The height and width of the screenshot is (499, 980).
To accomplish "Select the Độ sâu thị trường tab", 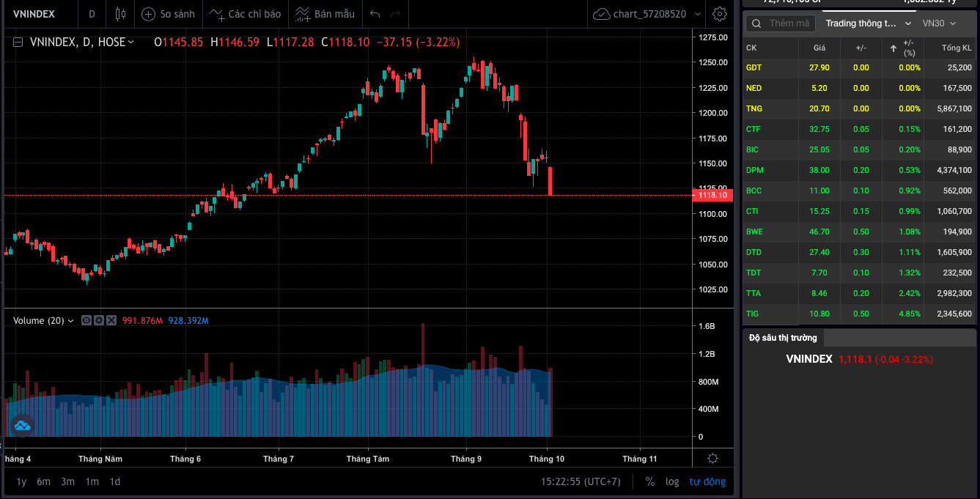I will click(x=783, y=337).
